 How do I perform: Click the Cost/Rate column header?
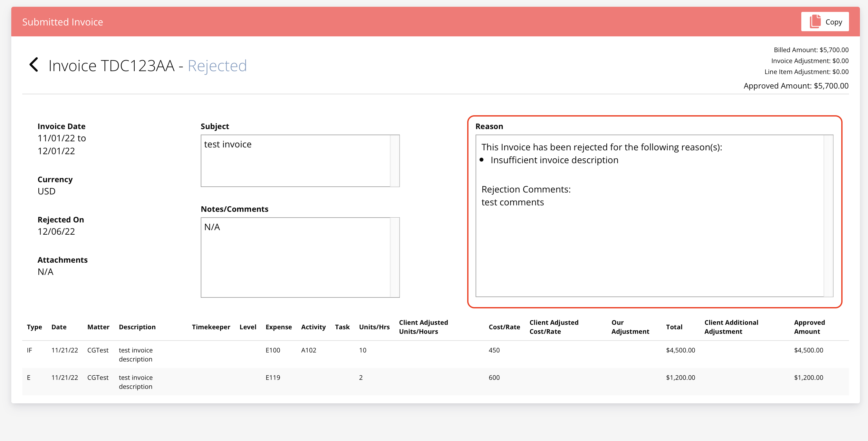[505, 327]
